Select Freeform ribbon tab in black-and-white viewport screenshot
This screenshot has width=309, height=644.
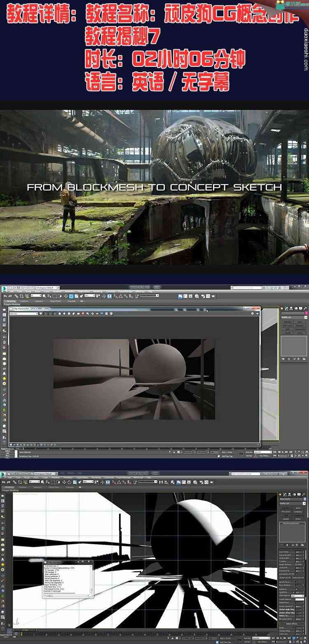click(x=22, y=487)
